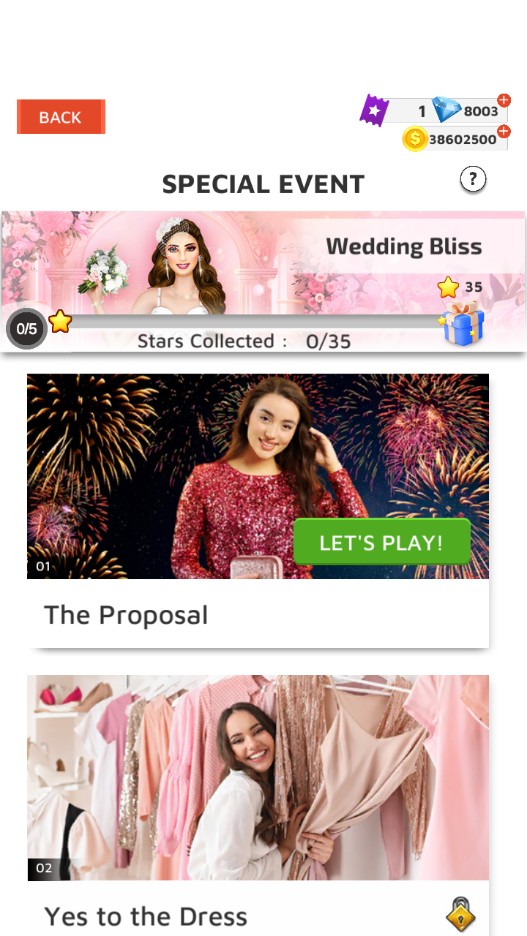Click the blue diamond gem icon
The height and width of the screenshot is (936, 527).
446,110
